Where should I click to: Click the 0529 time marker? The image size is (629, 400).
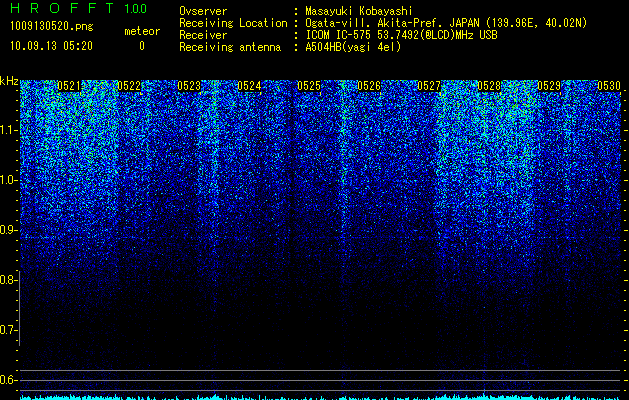pos(549,86)
